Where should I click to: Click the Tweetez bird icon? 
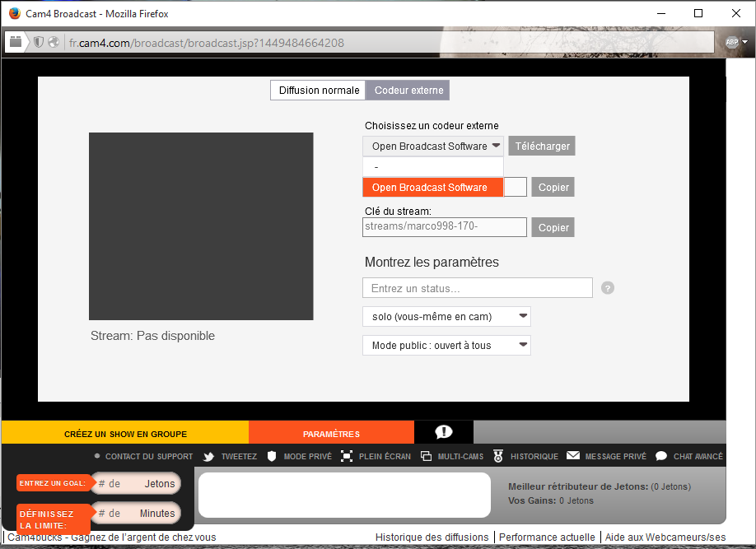(209, 456)
